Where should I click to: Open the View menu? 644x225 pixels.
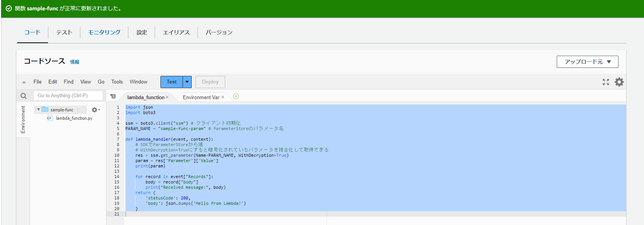86,82
